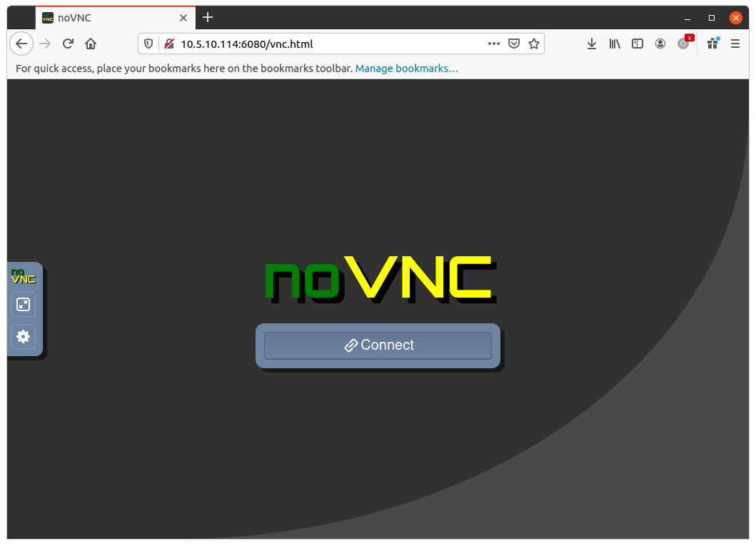Reload the current page
Screen dimensions: 756x546
[68, 44]
